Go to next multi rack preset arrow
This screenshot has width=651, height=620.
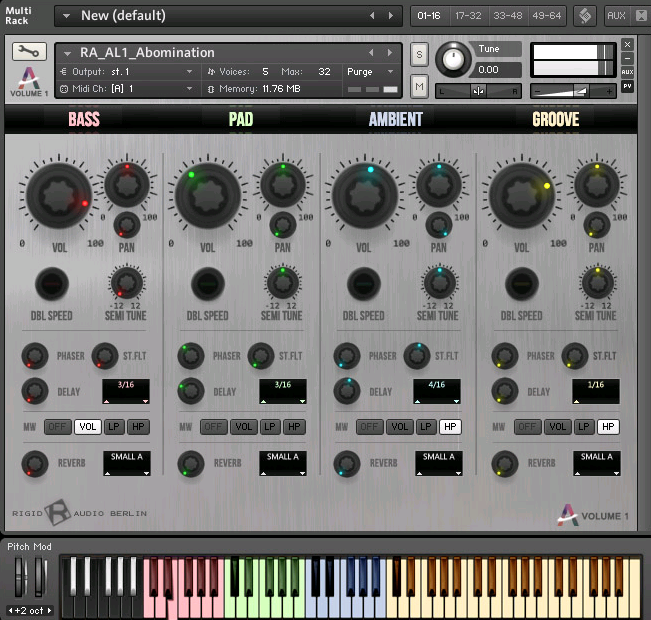391,16
